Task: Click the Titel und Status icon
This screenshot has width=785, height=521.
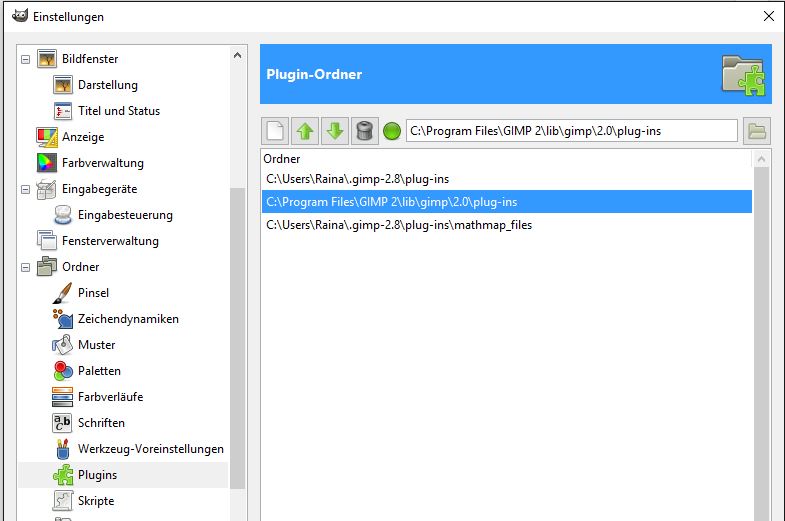Action: click(x=63, y=111)
